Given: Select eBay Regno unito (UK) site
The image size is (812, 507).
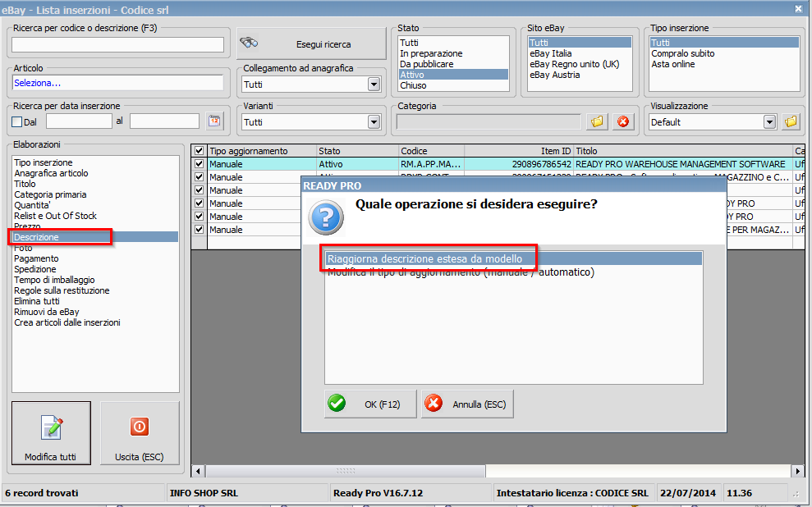Looking at the screenshot, I should 580,64.
